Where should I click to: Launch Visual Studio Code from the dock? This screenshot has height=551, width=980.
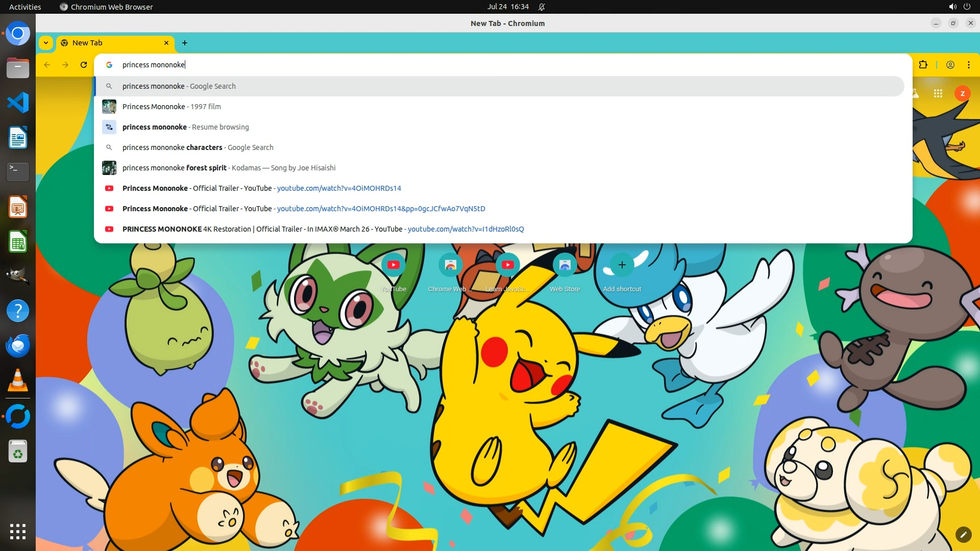click(x=18, y=103)
